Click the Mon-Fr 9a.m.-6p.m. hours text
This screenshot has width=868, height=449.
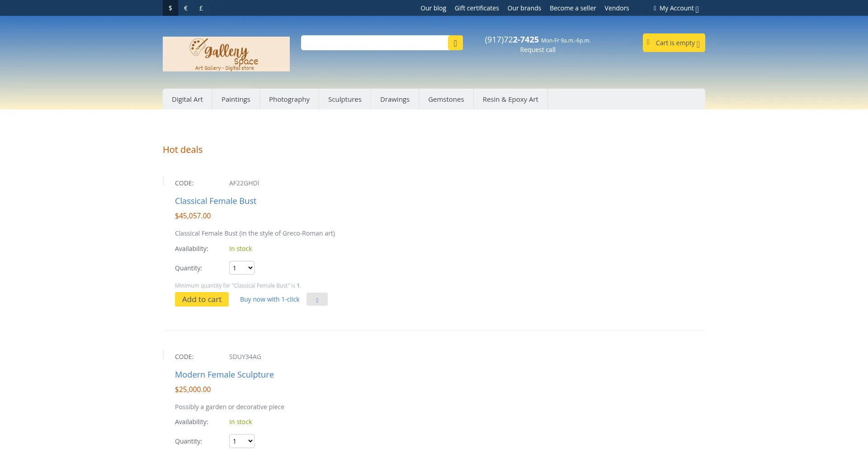(x=566, y=41)
